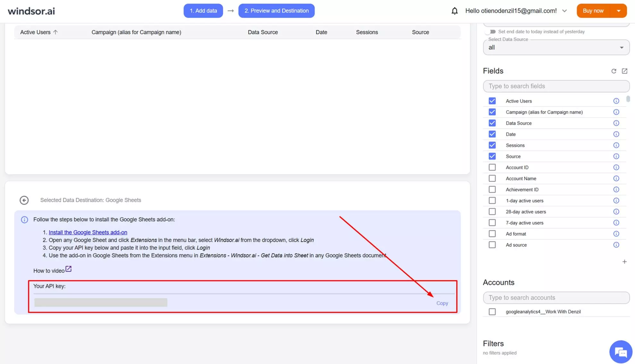Uncheck the Source field checkbox
This screenshot has width=635, height=364.
[492, 156]
